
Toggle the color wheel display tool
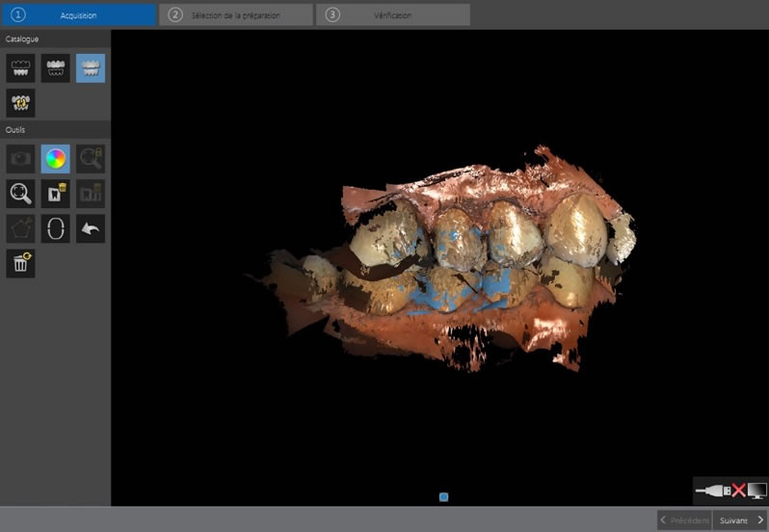point(55,158)
